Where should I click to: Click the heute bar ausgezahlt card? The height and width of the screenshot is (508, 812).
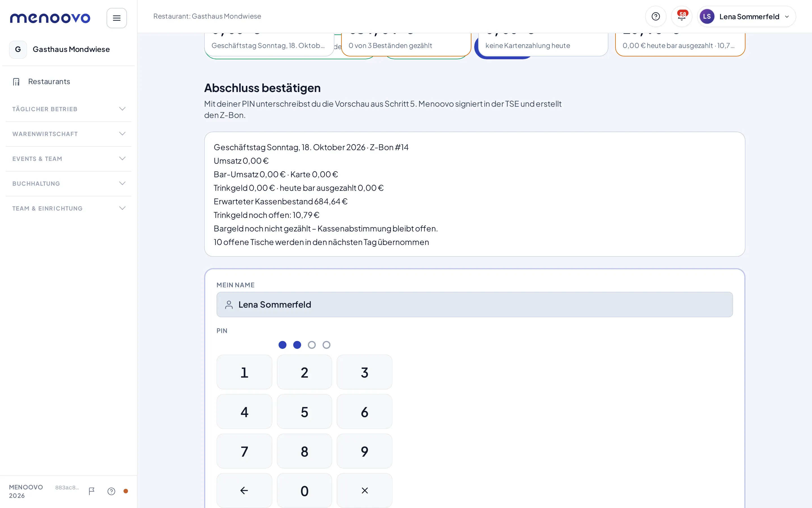pos(680,45)
